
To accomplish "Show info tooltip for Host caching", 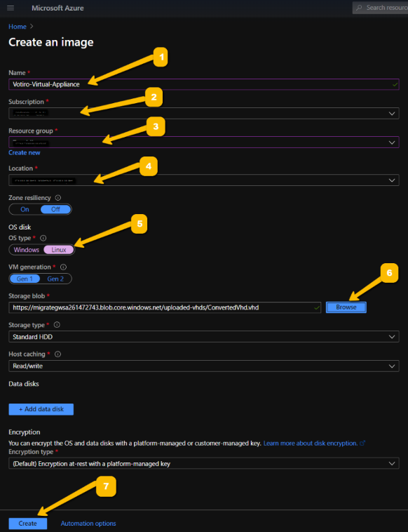I will (x=57, y=354).
